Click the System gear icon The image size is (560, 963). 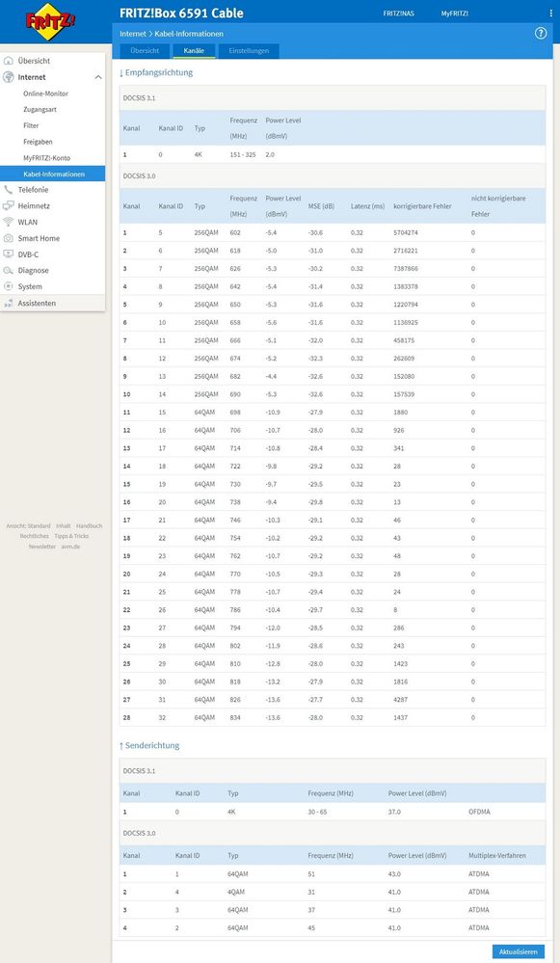point(9,287)
